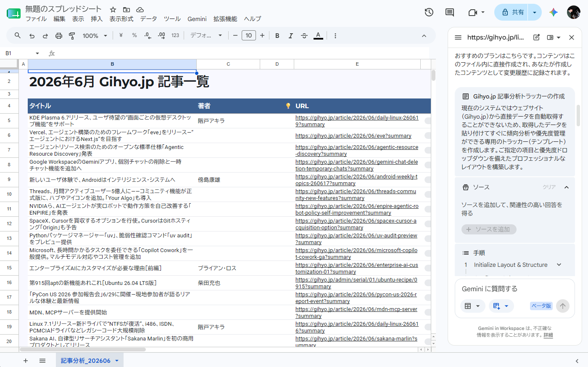Decrease decimal places
The height and width of the screenshot is (367, 588).
[x=148, y=36]
